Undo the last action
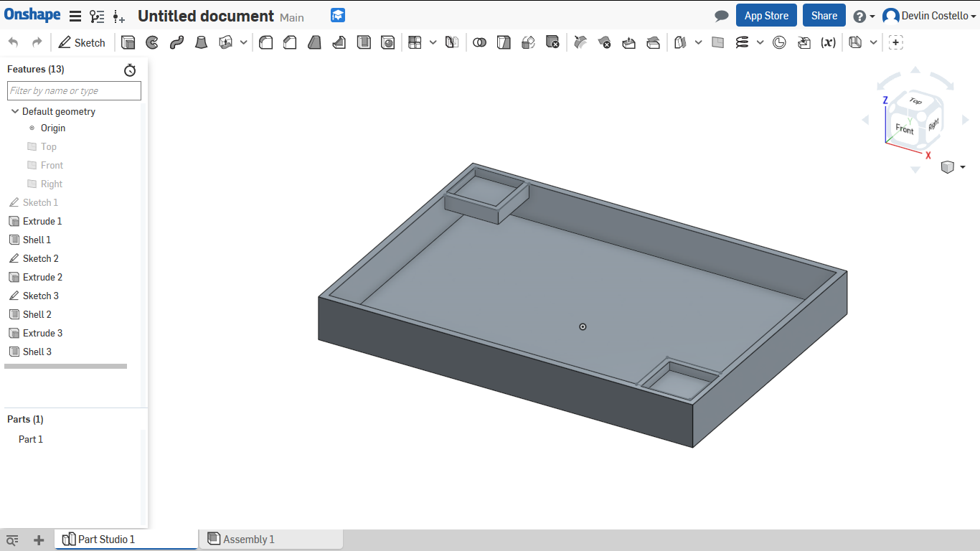980x551 pixels. pyautogui.click(x=14, y=43)
